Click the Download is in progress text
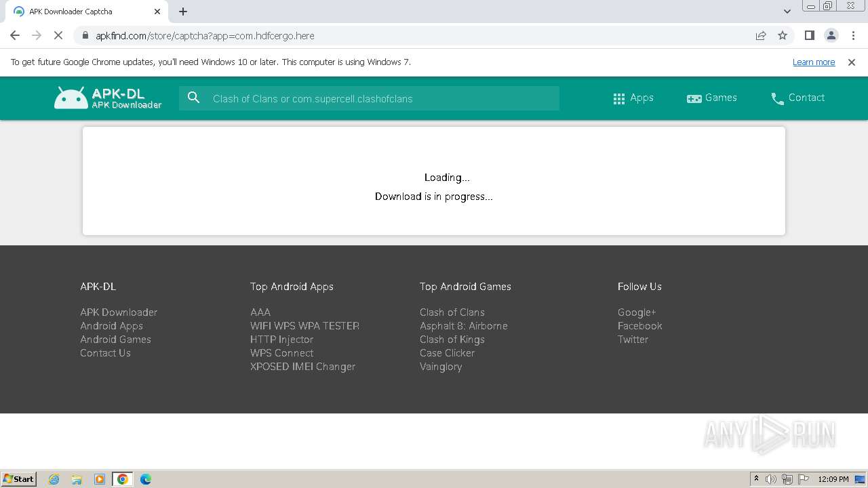868x488 pixels. click(434, 197)
